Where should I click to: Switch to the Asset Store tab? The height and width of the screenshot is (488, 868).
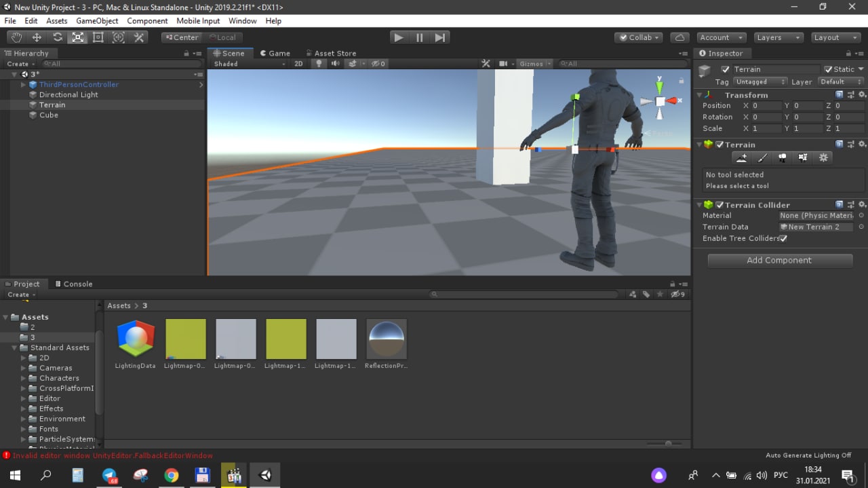pos(330,53)
